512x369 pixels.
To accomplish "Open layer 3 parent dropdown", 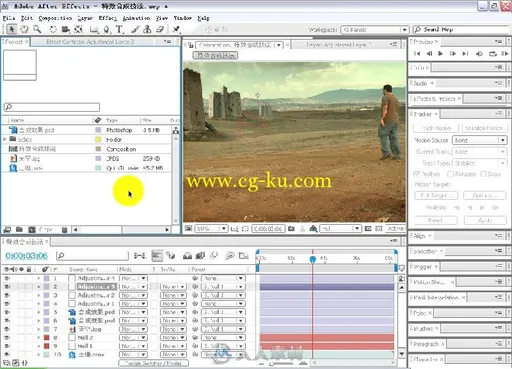I will [x=223, y=295].
